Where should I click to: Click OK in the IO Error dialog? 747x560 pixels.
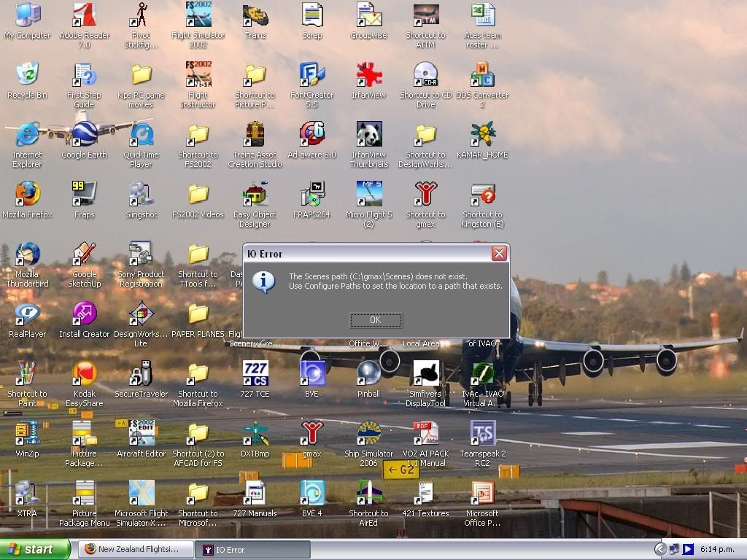[x=376, y=320]
